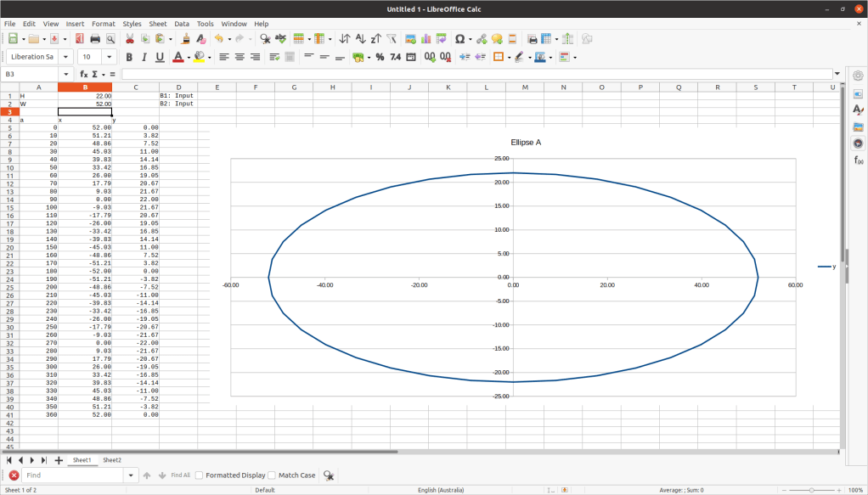Apply the yellow background color swatch
This screenshot has width=868, height=495.
coord(199,57)
